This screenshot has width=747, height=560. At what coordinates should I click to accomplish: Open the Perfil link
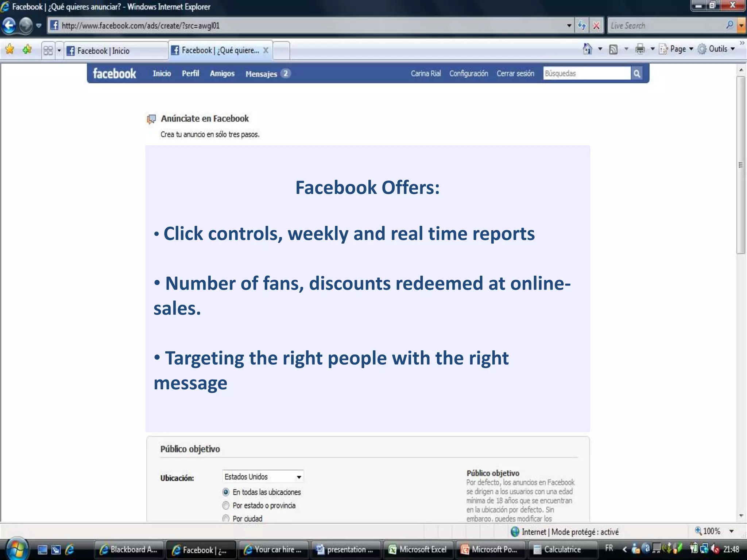pos(190,74)
